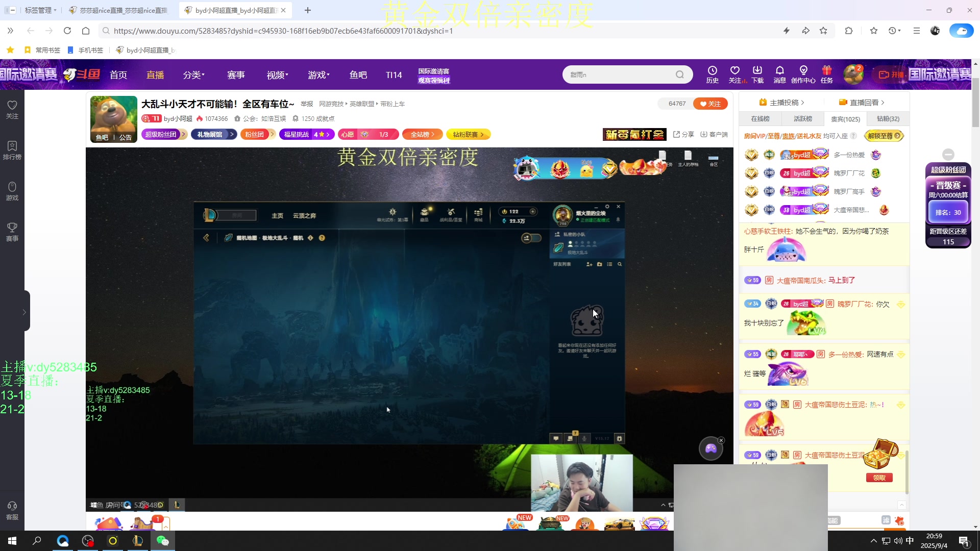Switch to the 莎莎超nice直播 browser tab
This screenshot has height=551, width=980.
[x=118, y=10]
